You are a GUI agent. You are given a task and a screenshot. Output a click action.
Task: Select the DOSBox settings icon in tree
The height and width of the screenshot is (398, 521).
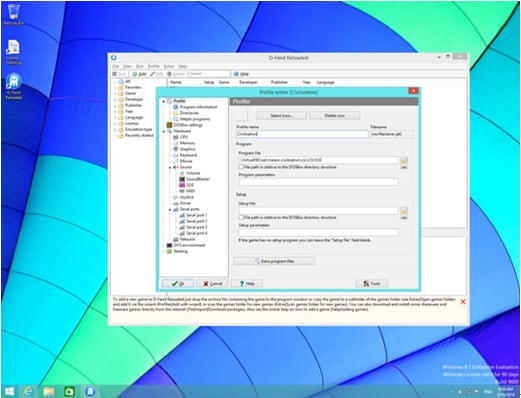click(x=169, y=125)
